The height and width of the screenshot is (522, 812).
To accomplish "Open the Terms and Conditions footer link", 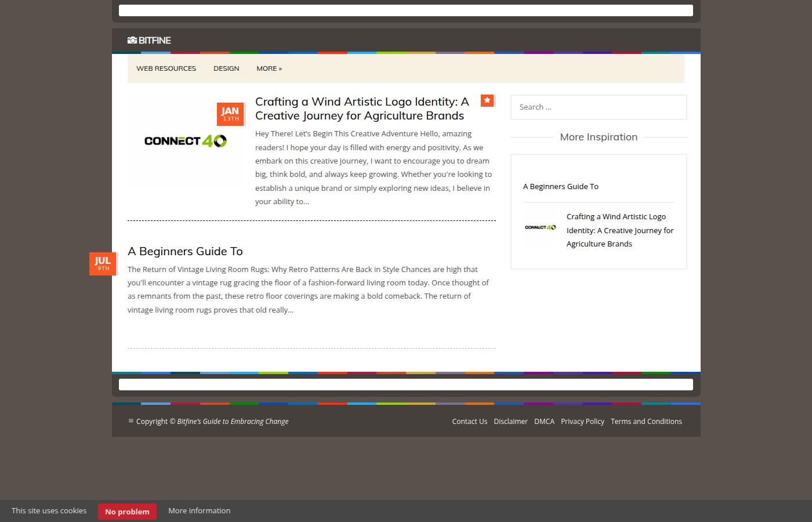I will click(646, 422).
